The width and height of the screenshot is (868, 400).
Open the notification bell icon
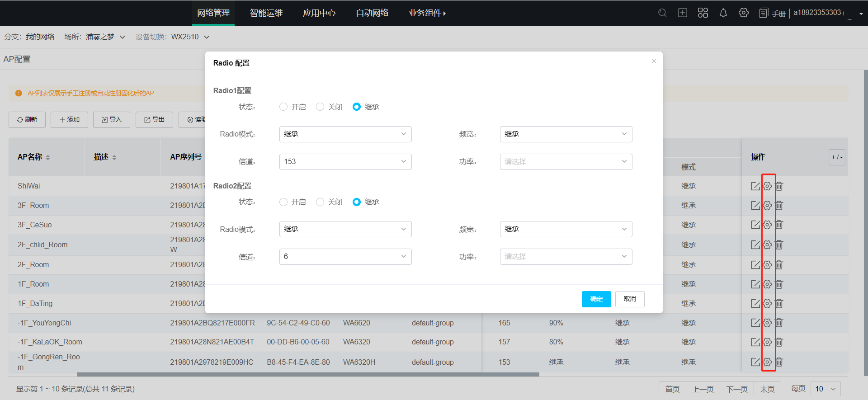point(723,13)
